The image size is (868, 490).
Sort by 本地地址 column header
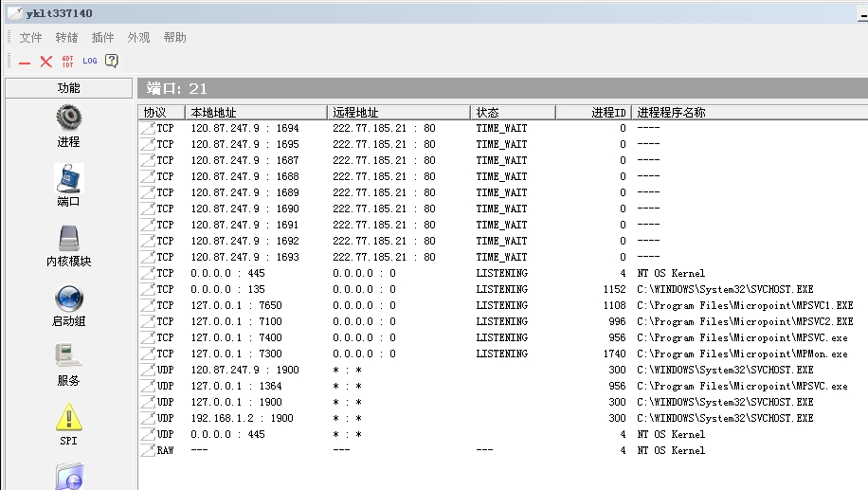(x=256, y=113)
